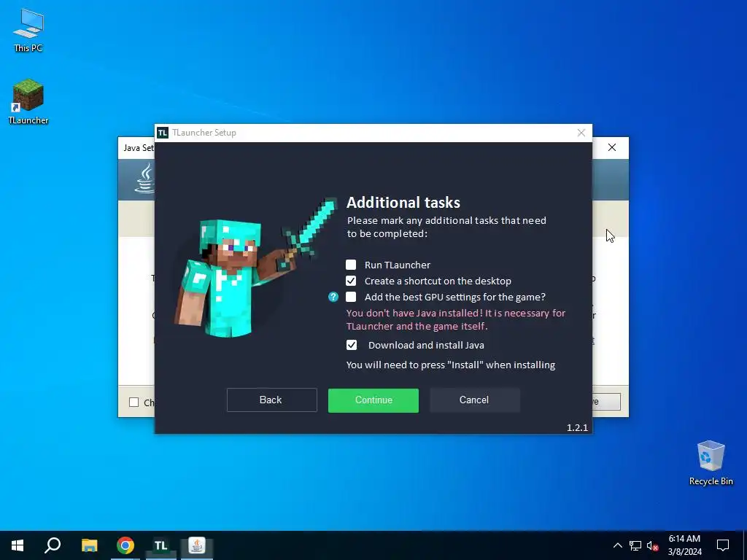Cancel the TLauncher setup
The height and width of the screenshot is (560, 747).
pyautogui.click(x=474, y=400)
